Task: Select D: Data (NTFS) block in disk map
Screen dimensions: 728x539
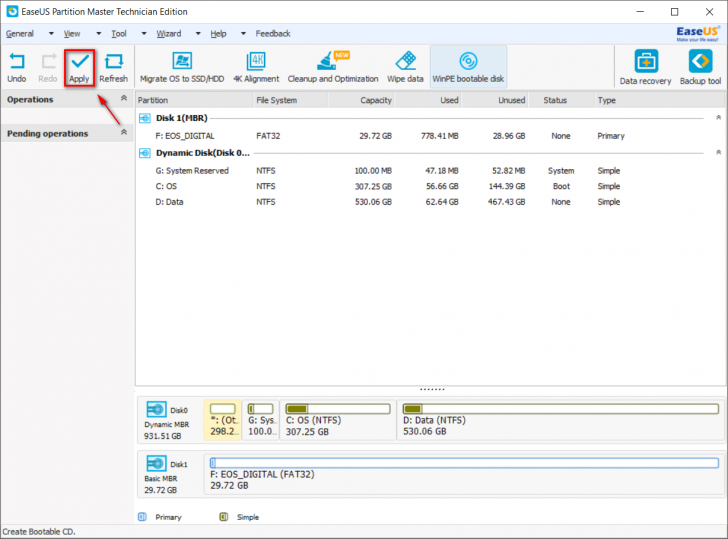Action: coord(561,420)
